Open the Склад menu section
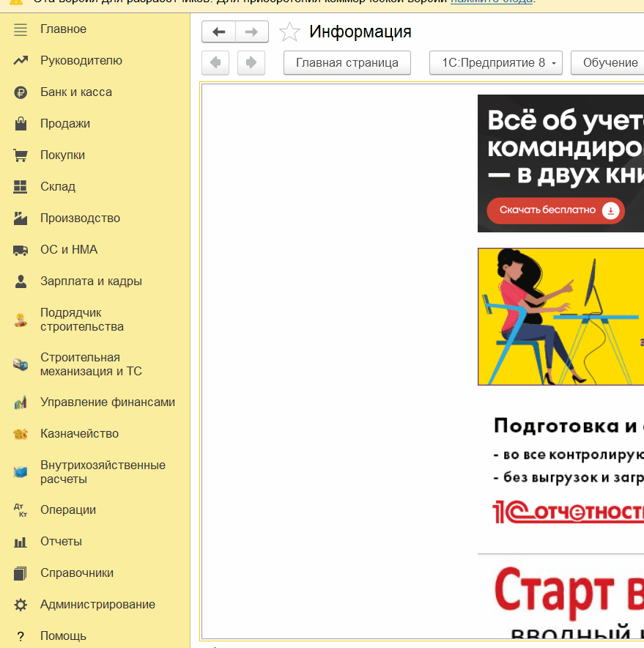This screenshot has width=644, height=648. point(58,187)
